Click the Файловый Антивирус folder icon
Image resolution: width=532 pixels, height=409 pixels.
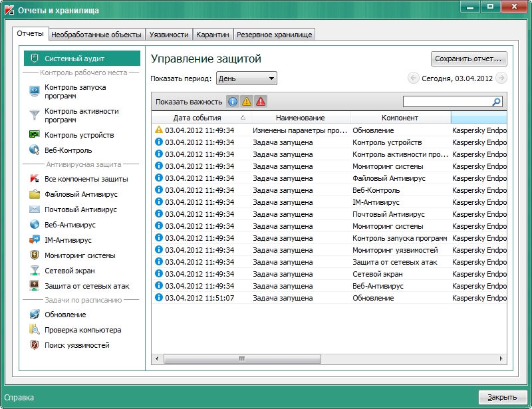pos(35,194)
